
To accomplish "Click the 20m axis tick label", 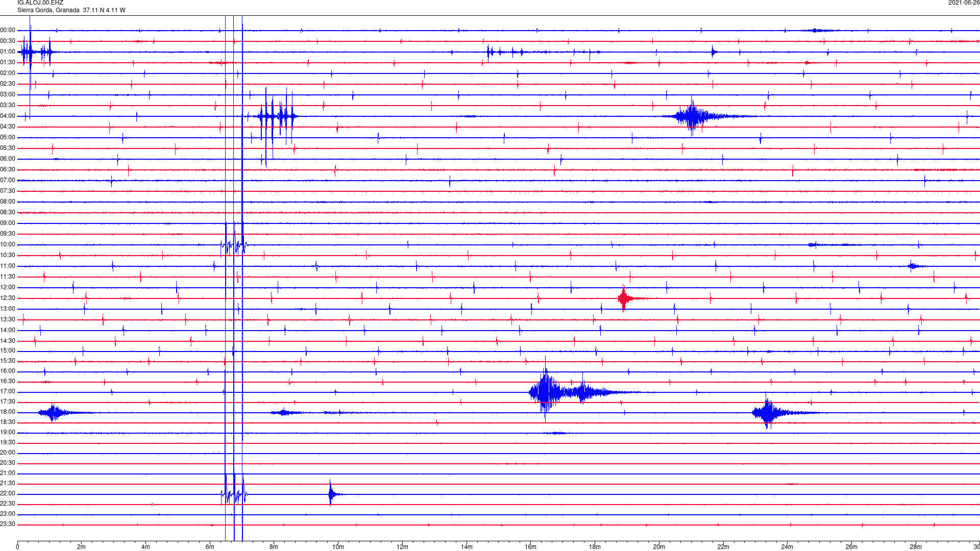I will pos(659,547).
